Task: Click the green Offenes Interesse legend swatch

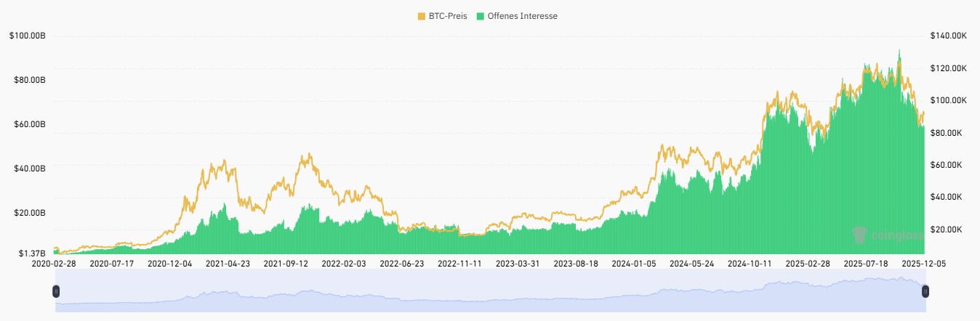Action: click(481, 16)
